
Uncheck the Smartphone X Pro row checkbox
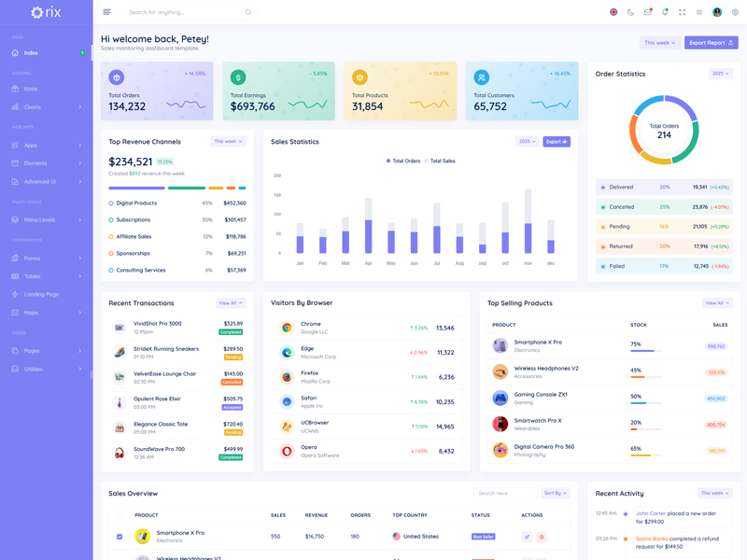point(120,537)
